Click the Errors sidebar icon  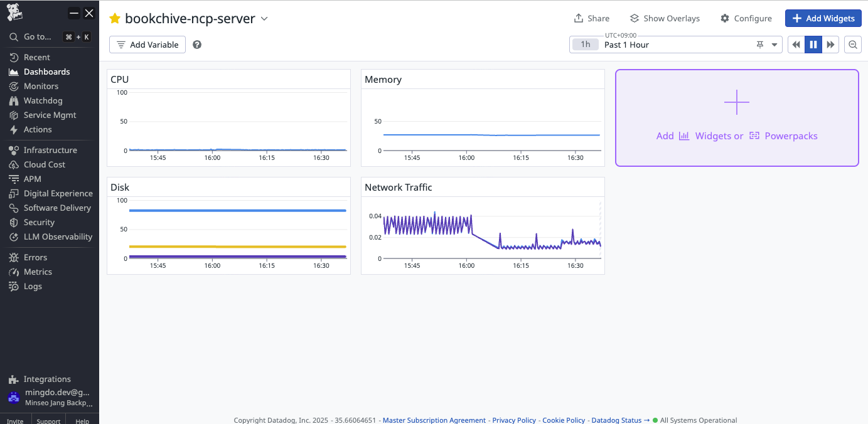click(14, 257)
